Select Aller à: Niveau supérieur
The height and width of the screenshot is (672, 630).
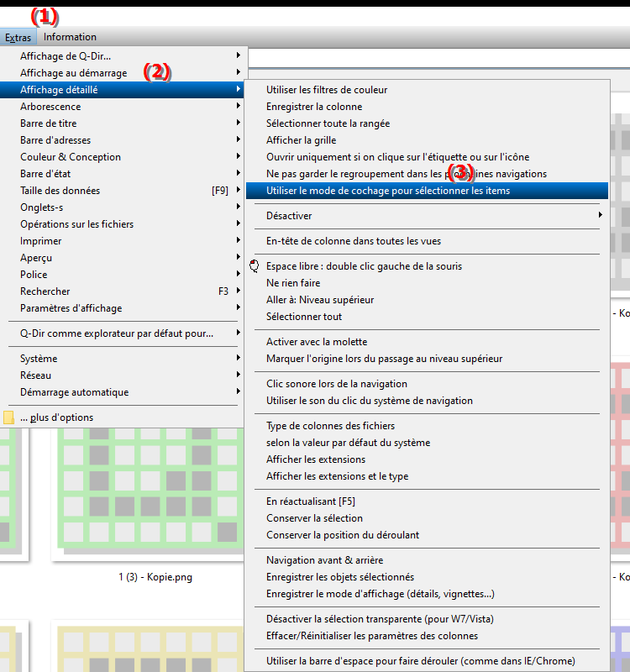tap(320, 300)
